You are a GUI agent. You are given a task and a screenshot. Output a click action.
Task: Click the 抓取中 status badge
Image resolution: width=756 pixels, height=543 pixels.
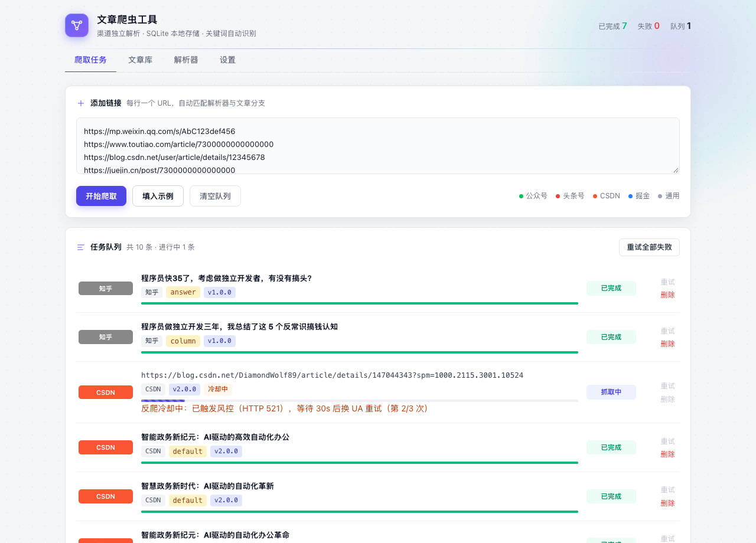(x=611, y=392)
